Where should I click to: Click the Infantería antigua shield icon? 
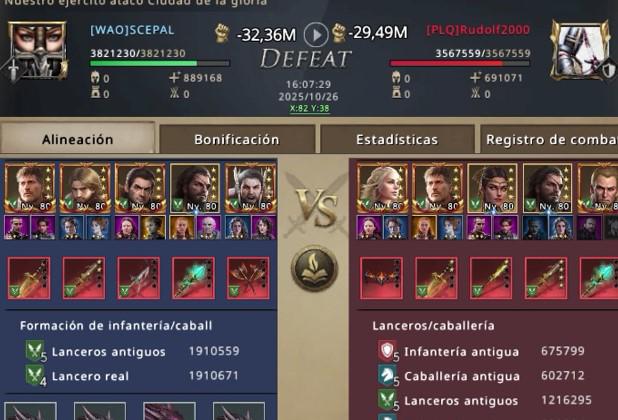pyautogui.click(x=387, y=351)
